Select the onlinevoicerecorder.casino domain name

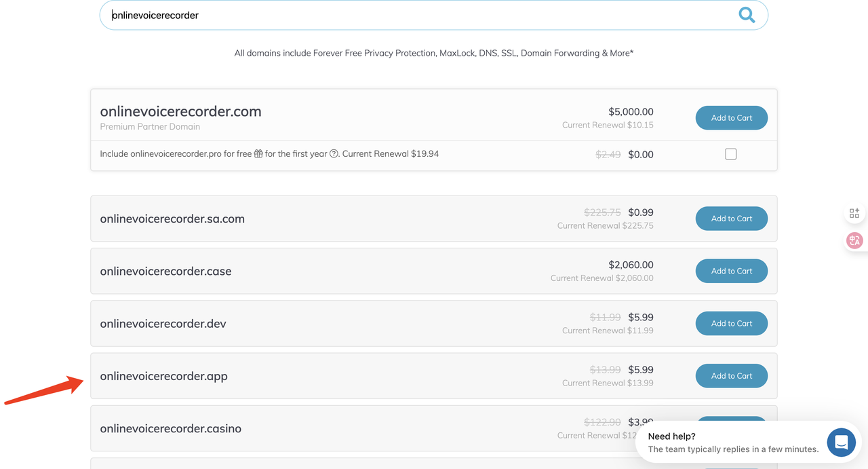click(170, 428)
